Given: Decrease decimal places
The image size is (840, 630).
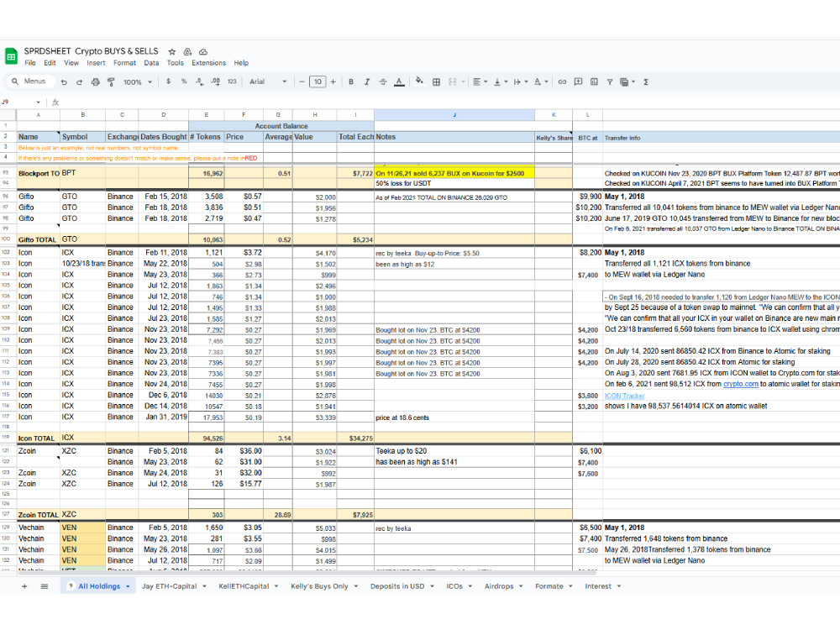Looking at the screenshot, I should click(x=199, y=81).
